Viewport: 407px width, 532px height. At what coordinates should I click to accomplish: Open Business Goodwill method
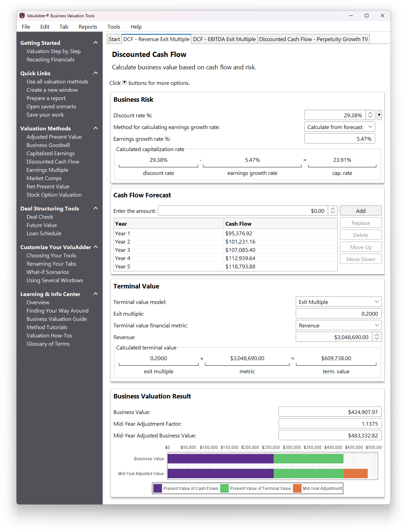pyautogui.click(x=48, y=145)
